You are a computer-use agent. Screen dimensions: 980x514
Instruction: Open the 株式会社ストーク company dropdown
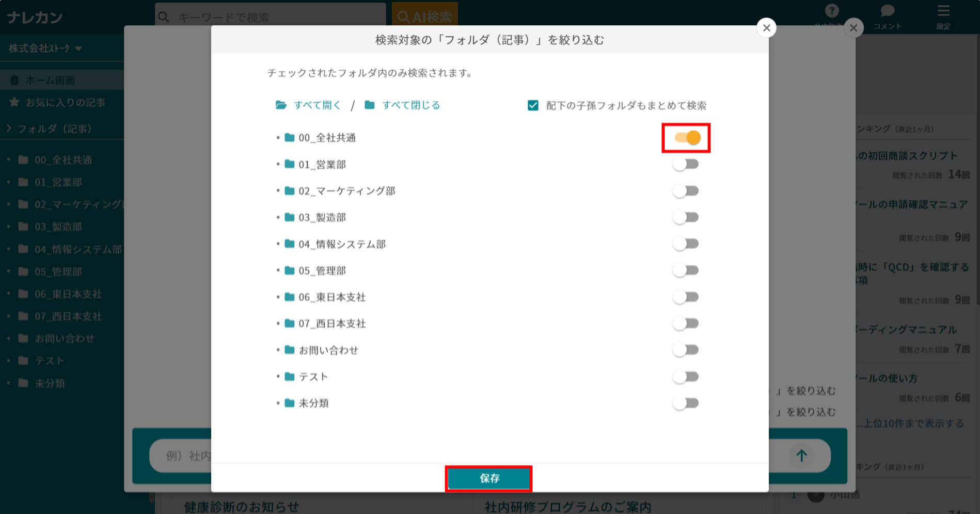click(45, 49)
